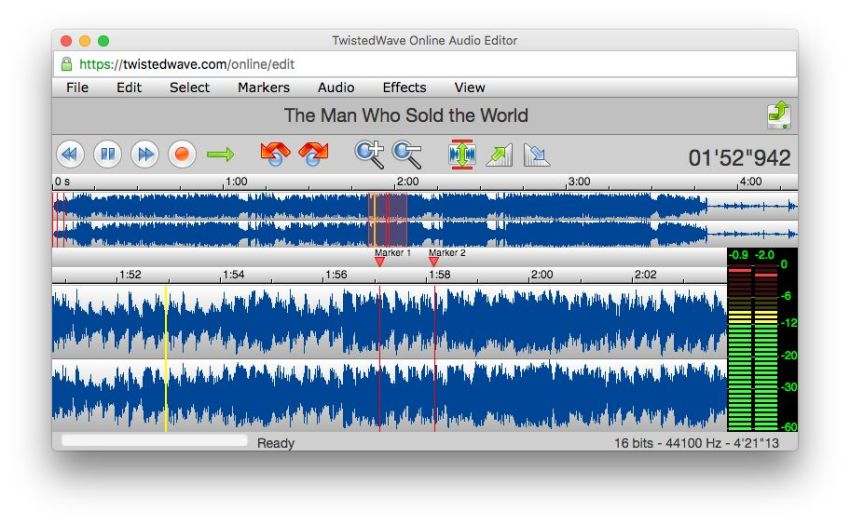
Task: Click the Marker 2 red triangle
Action: coord(434,262)
